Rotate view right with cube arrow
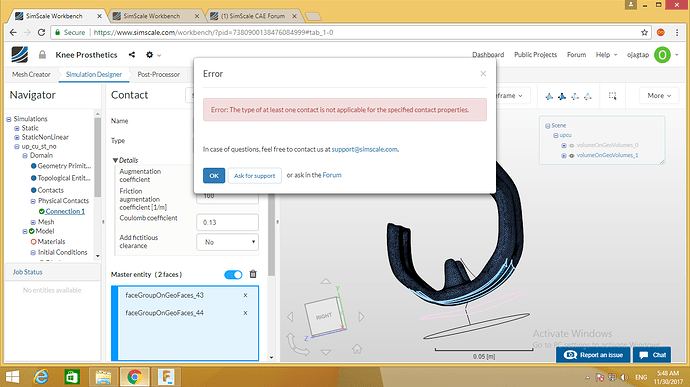Screen dimensions: 690x387 (361, 317)
